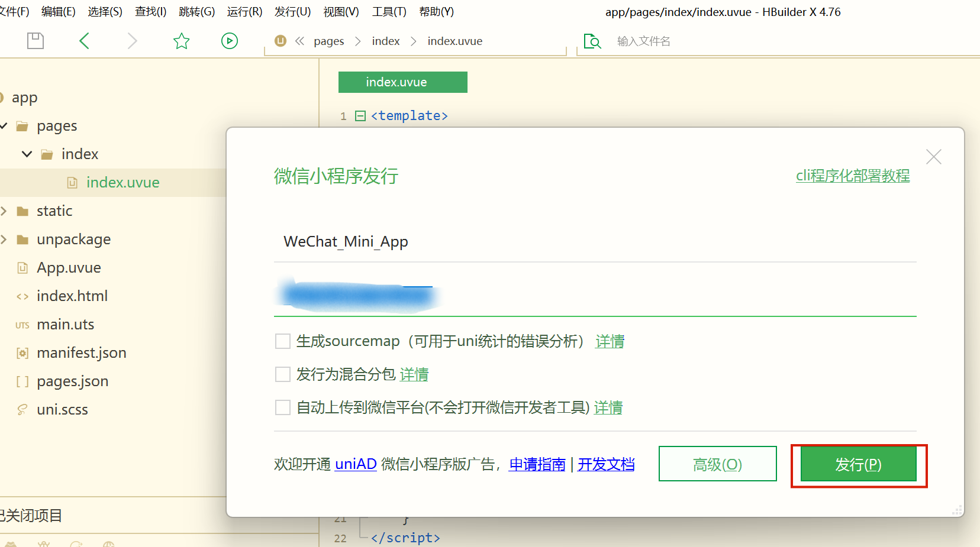The width and height of the screenshot is (980, 547).
Task: Click the 发行(P) publish button
Action: 859,464
